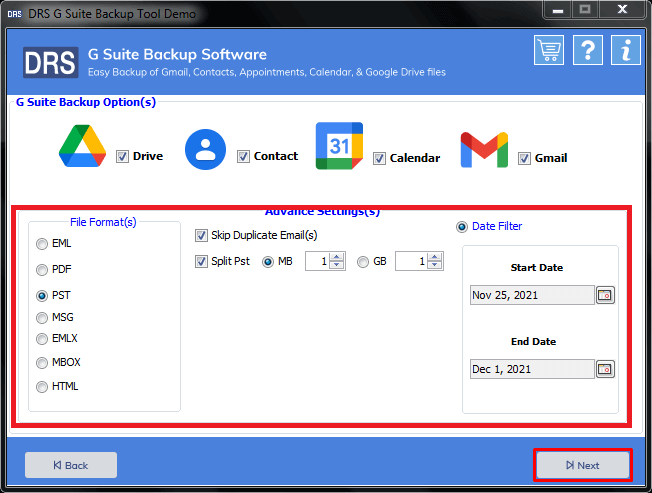This screenshot has width=652, height=493.
Task: Uncheck the Drive checkbox
Action: [122, 156]
